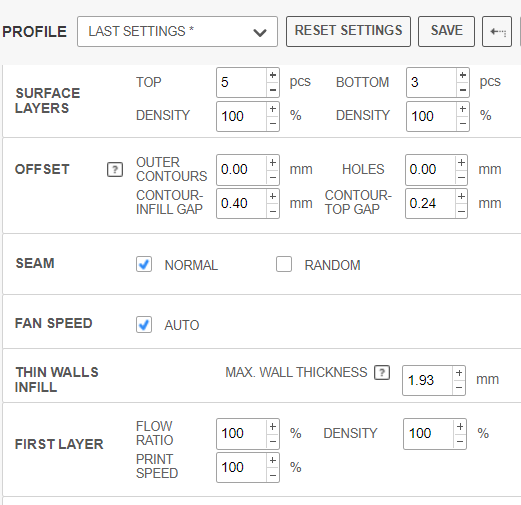
Task: Click the Top Density percentage field
Action: pos(242,116)
